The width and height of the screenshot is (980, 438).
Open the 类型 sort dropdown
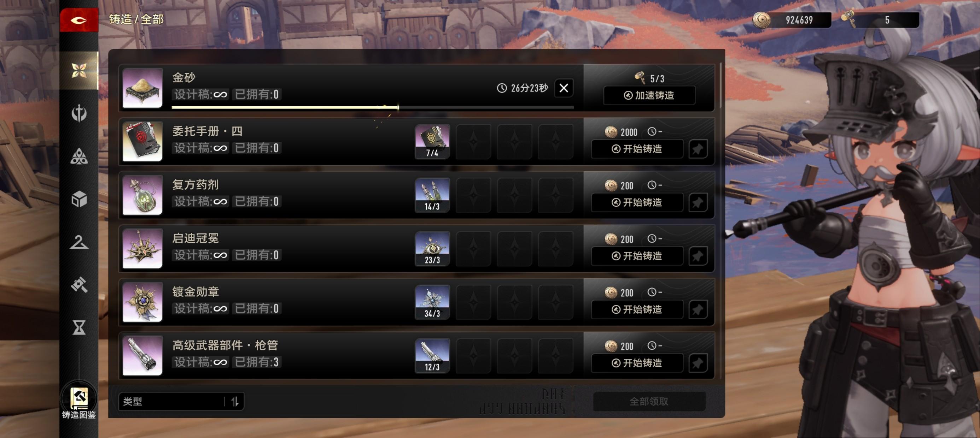tap(171, 402)
